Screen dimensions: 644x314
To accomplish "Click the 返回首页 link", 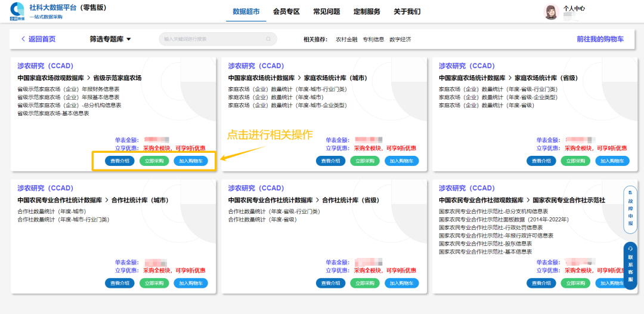I will click(x=42, y=39).
